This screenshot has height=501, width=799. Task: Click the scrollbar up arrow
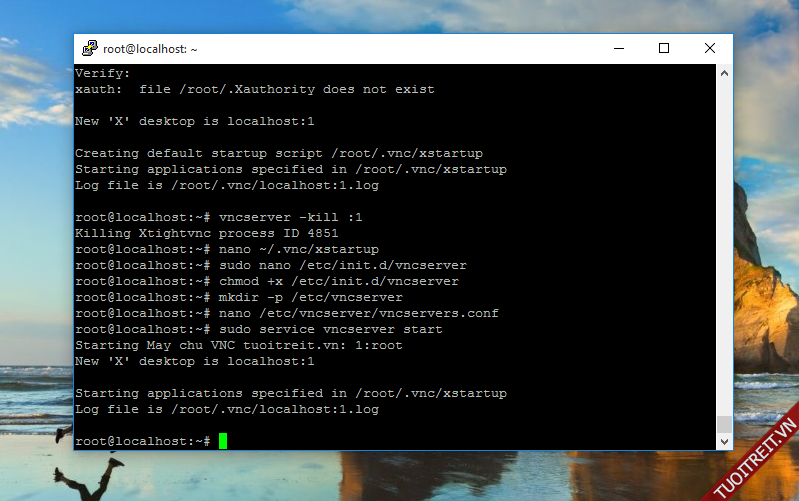[724, 72]
